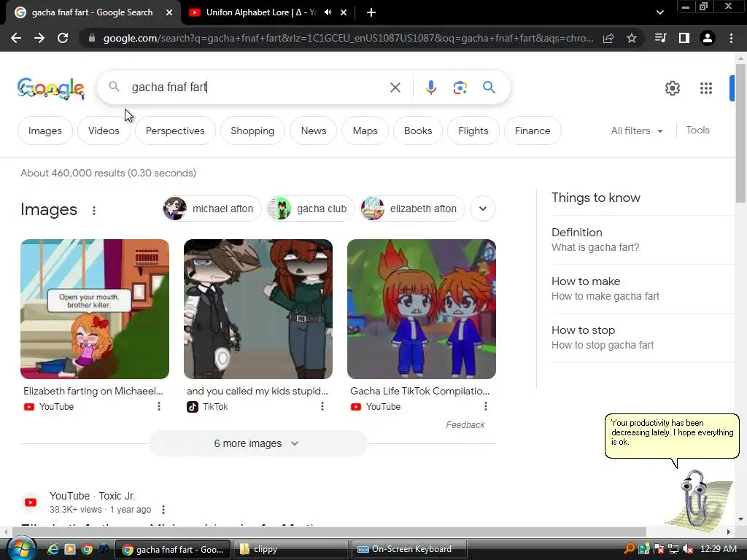Mute the Unifon Alphabet Lore tab audio
747x560 pixels.
coord(328,12)
